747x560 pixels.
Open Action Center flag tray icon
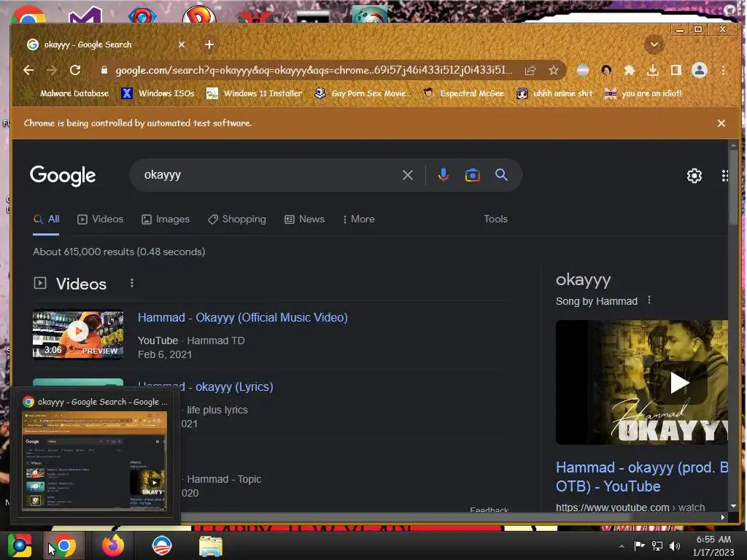coord(639,545)
